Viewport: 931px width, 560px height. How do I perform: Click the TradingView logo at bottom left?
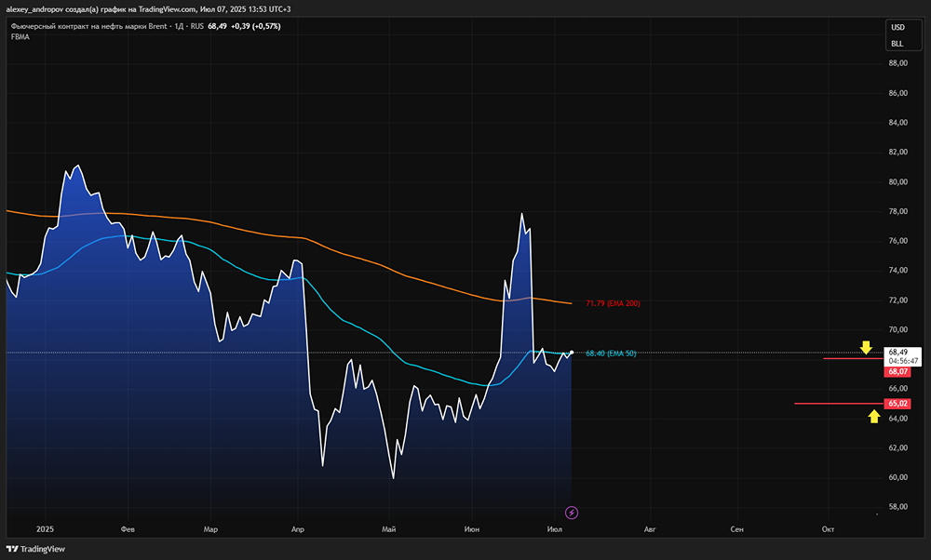click(35, 549)
